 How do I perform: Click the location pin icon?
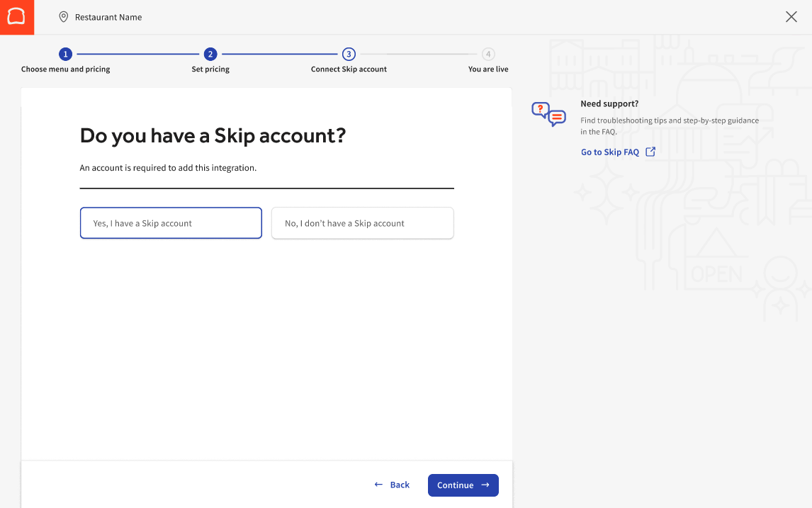64,17
